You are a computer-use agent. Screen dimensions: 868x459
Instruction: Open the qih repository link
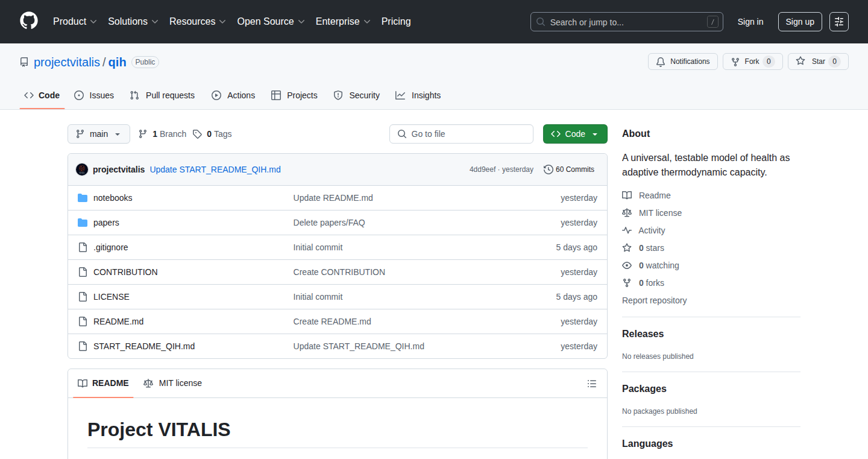(118, 62)
